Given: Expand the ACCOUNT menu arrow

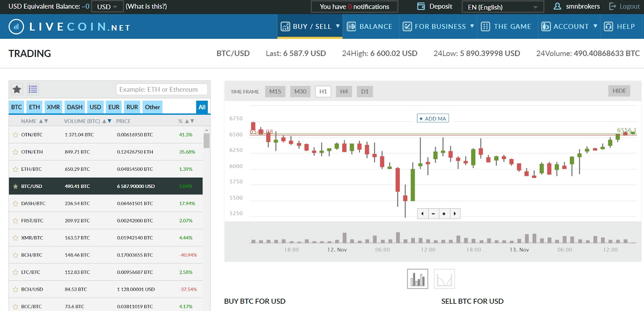Looking at the screenshot, I should tap(595, 26).
